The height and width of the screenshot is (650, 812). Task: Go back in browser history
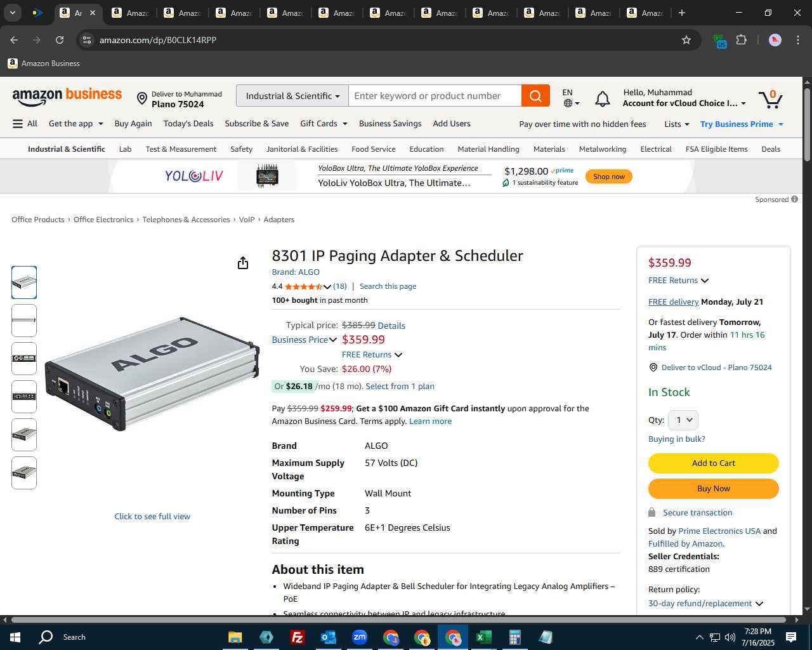(14, 40)
